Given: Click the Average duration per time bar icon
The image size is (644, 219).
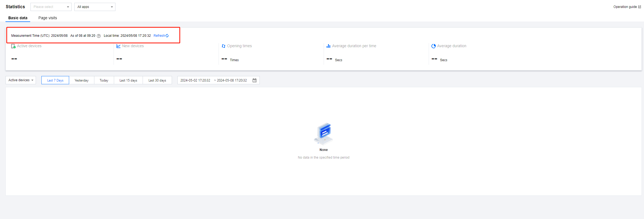Looking at the screenshot, I should click(328, 46).
